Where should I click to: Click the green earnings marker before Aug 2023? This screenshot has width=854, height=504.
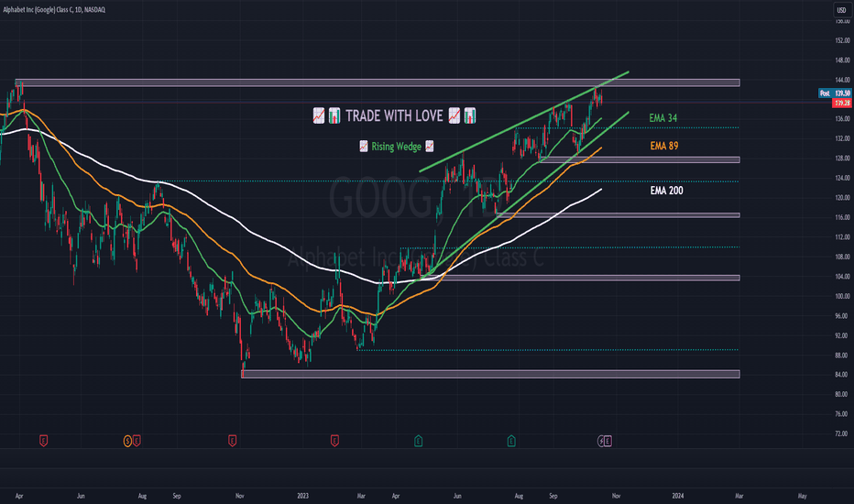pos(511,441)
